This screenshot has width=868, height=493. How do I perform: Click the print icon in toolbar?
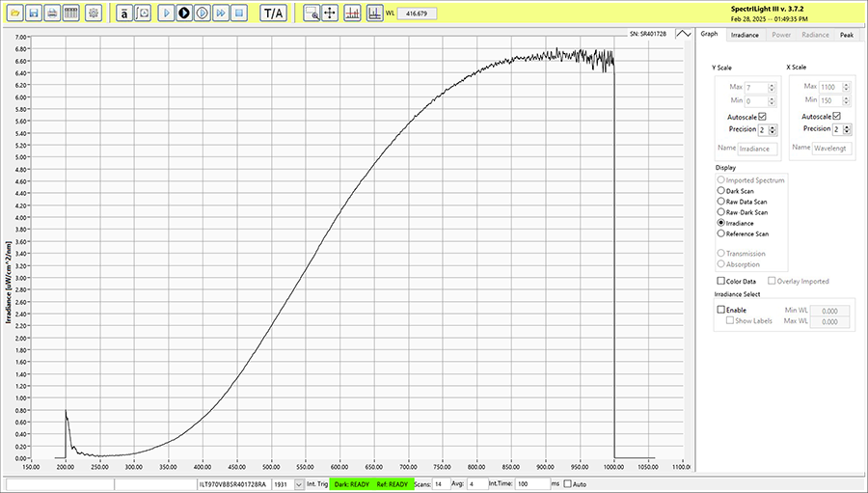coord(51,14)
